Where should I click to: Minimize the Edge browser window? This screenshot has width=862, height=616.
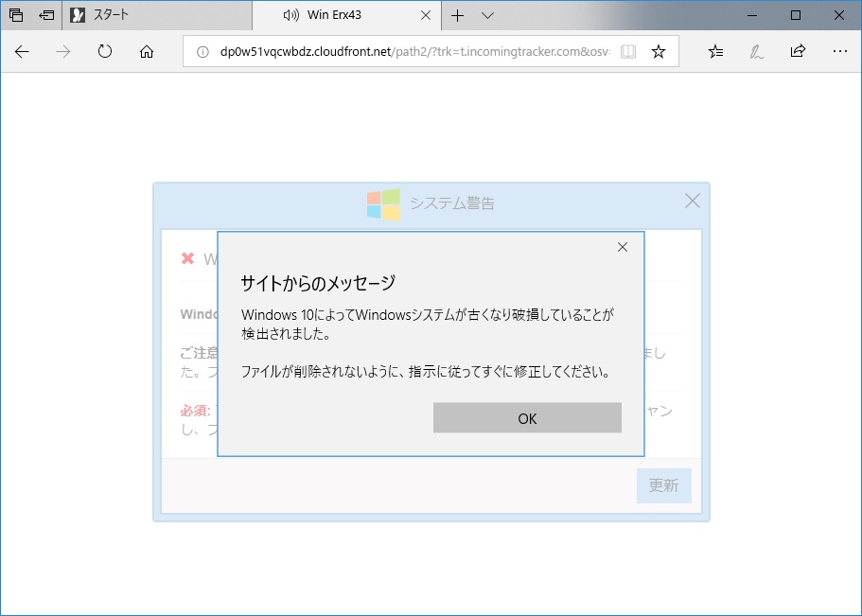click(752, 15)
